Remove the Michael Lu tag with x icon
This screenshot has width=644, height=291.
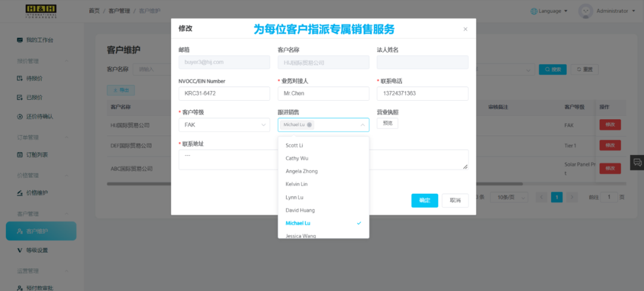click(309, 125)
